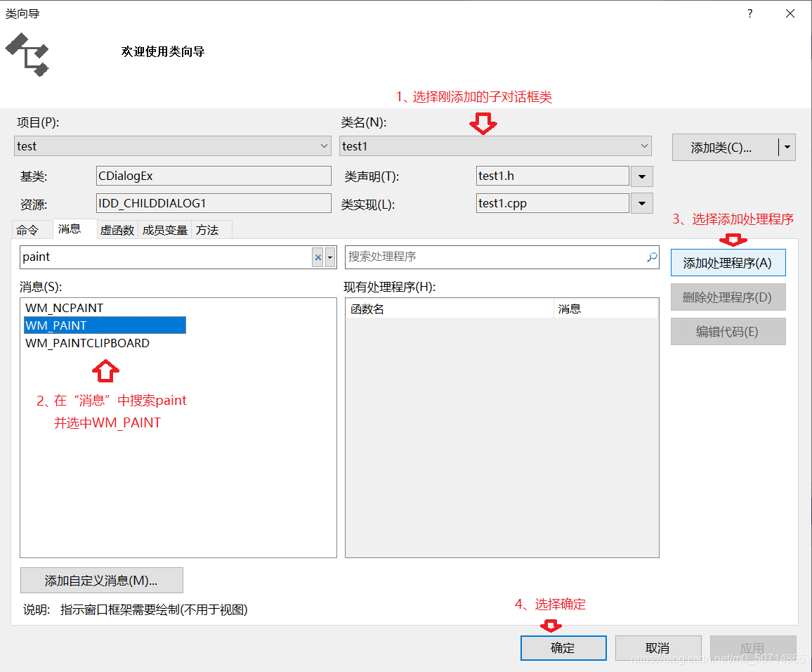This screenshot has width=812, height=672.
Task: Click the 添加自定义消息(M) button
Action: tap(102, 580)
